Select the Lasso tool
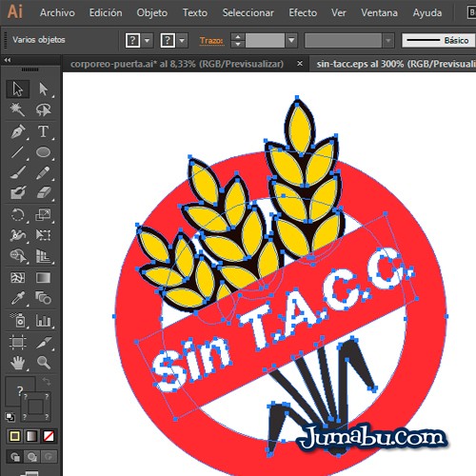476x476 pixels. [x=43, y=109]
